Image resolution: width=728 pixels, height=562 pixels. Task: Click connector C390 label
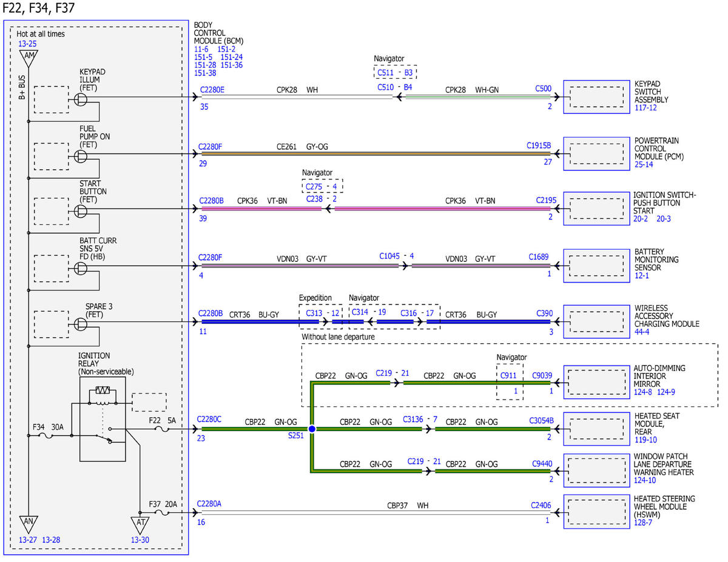(544, 313)
